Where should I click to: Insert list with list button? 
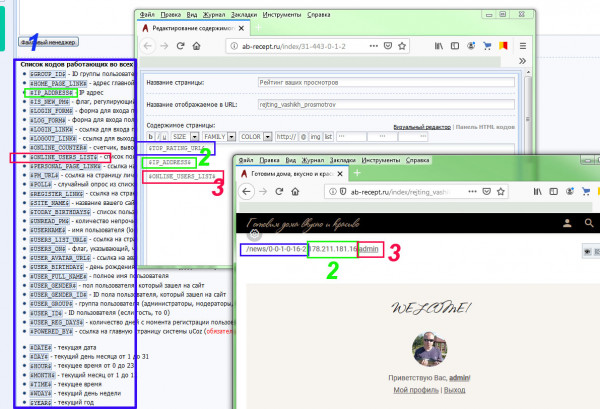tap(328, 137)
